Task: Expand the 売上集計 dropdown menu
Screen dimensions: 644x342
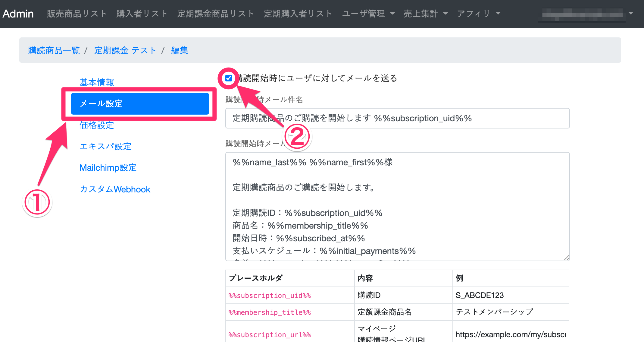Action: (x=425, y=14)
